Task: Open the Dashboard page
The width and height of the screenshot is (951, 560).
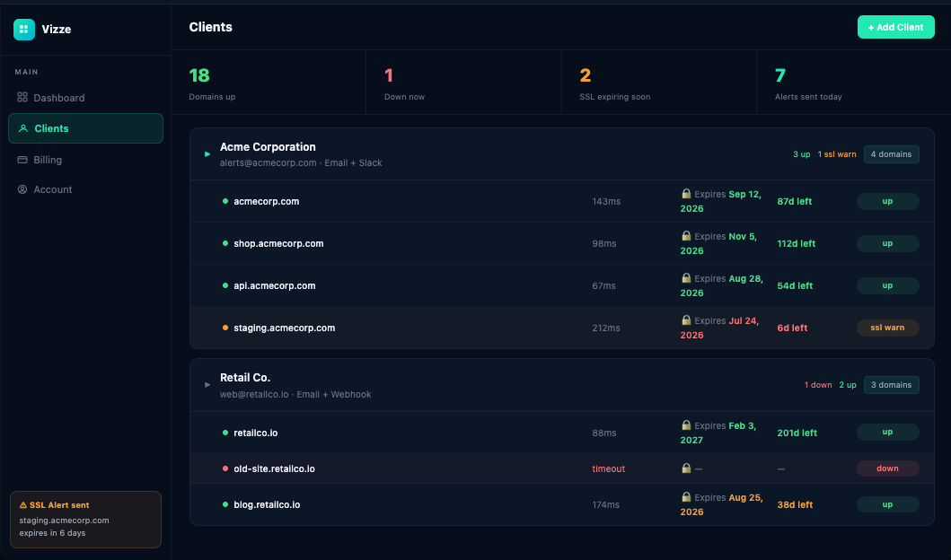Action: [85, 98]
